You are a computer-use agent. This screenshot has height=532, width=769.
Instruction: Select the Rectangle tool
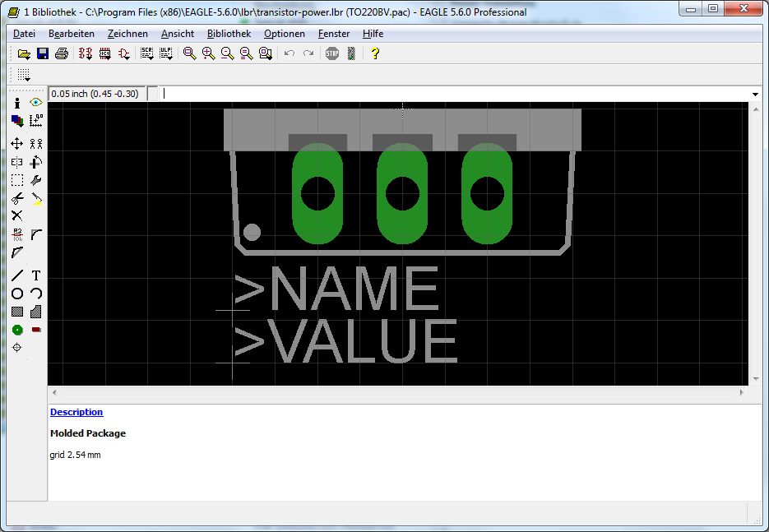[17, 312]
